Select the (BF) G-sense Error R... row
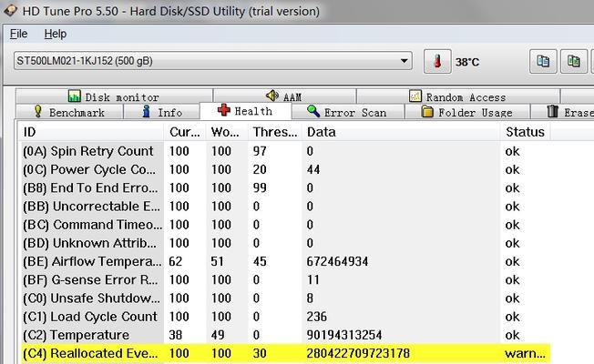Screen dimensions: 594x364 pos(284,280)
